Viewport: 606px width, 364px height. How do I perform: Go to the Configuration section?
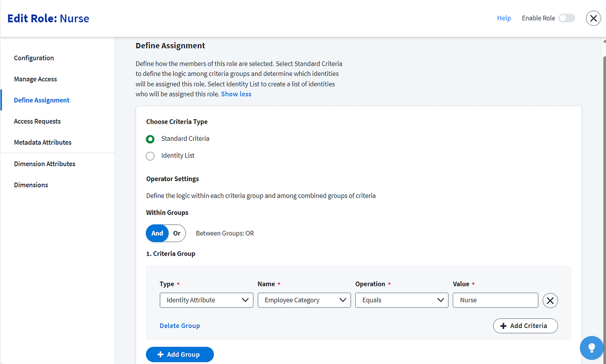34,58
